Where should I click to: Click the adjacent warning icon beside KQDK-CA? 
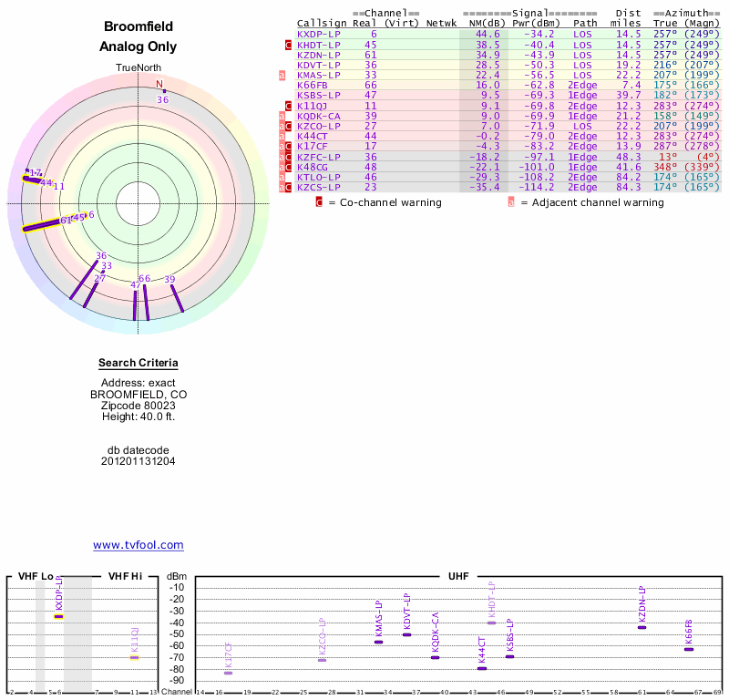[x=282, y=117]
